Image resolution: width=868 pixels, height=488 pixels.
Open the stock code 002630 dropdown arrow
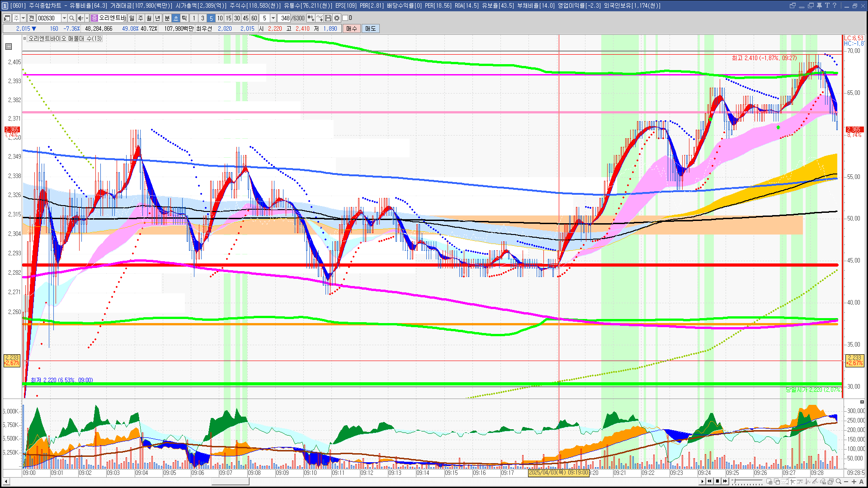pos(64,18)
